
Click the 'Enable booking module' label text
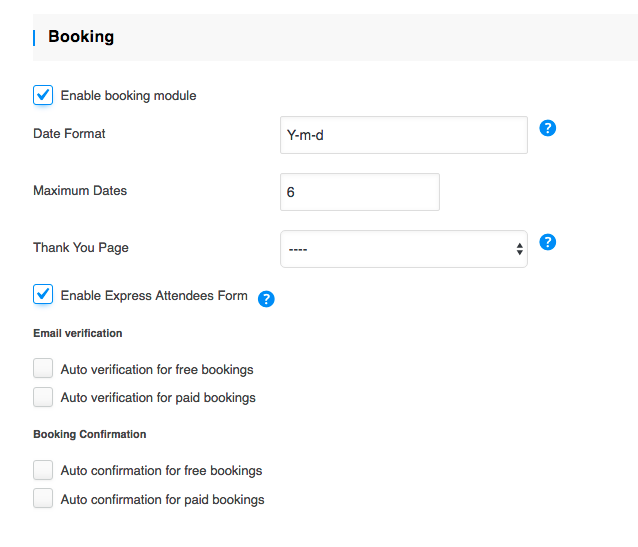(x=128, y=96)
